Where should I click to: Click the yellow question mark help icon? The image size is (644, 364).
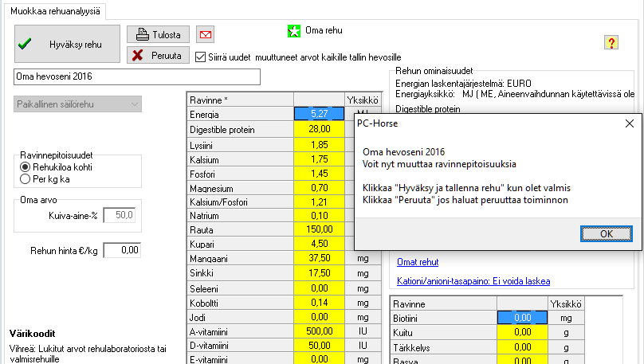[611, 42]
